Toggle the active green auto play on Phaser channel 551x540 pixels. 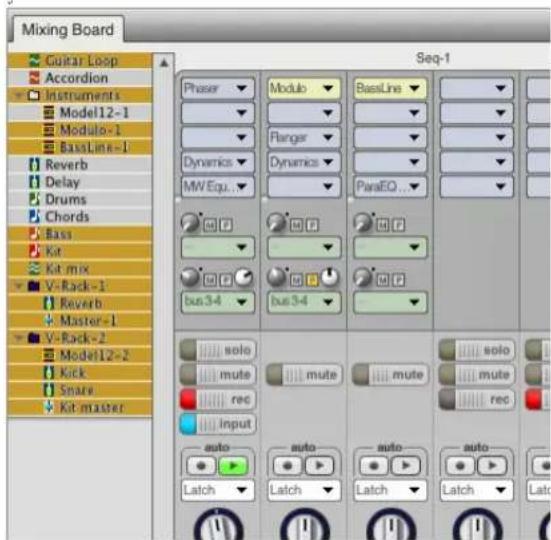coord(233,466)
